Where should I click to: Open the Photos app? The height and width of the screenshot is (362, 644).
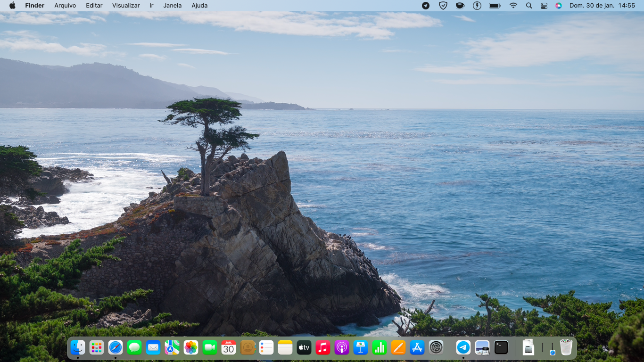click(x=191, y=348)
